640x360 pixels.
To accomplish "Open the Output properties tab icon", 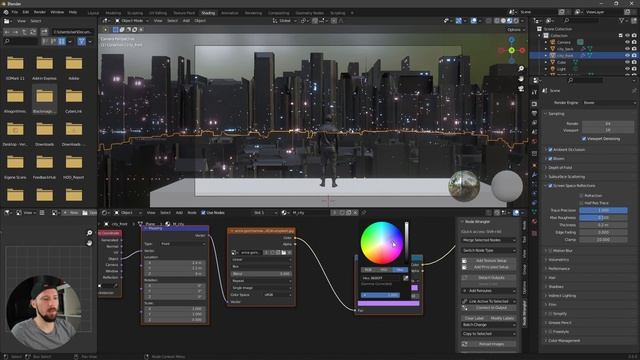I will [534, 113].
